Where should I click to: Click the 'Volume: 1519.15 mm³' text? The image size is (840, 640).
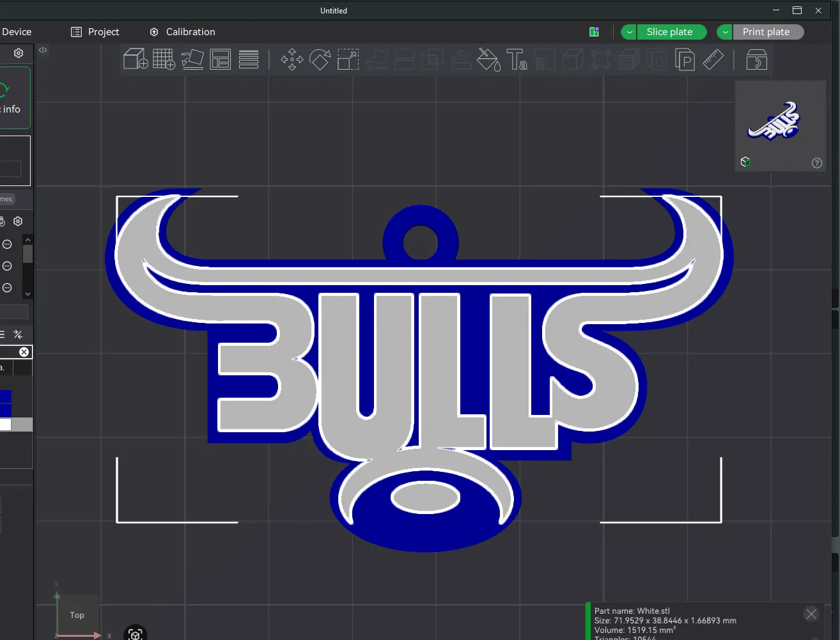tap(635, 630)
